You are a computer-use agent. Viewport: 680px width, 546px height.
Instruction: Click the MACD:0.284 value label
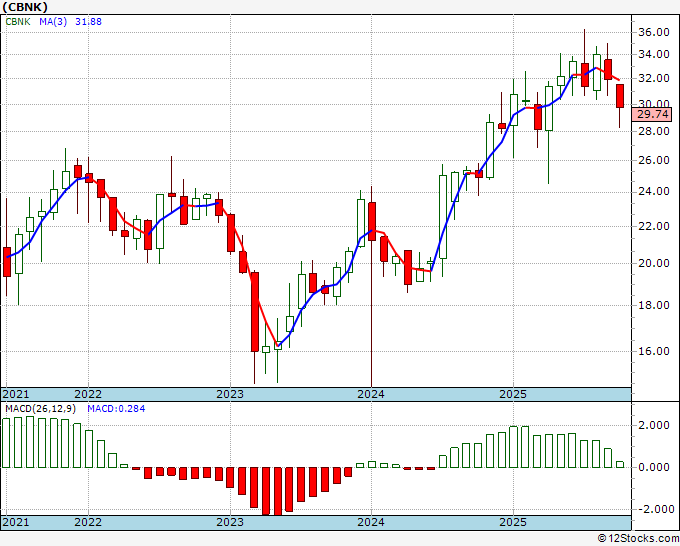click(116, 409)
